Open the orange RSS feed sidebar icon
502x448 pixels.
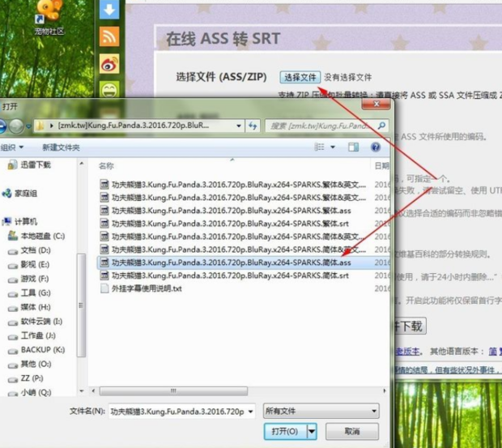click(x=109, y=36)
